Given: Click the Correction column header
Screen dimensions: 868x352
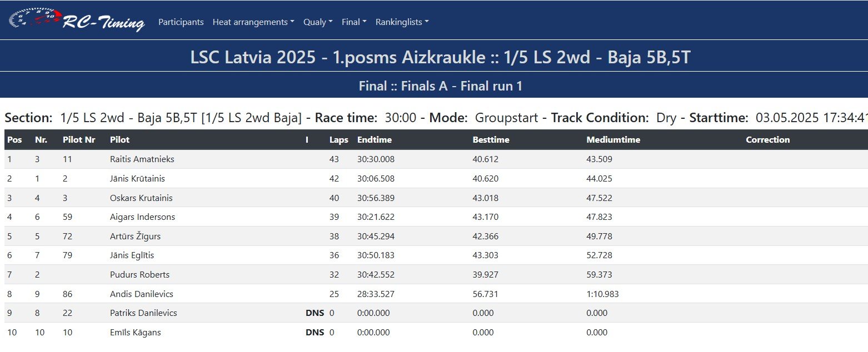Looking at the screenshot, I should (x=767, y=140).
